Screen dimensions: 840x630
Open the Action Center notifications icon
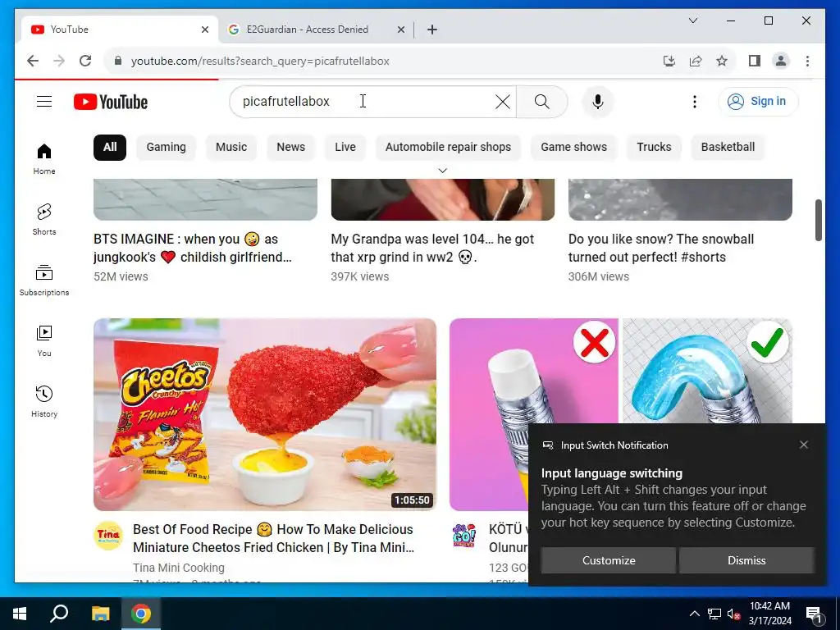pos(815,614)
